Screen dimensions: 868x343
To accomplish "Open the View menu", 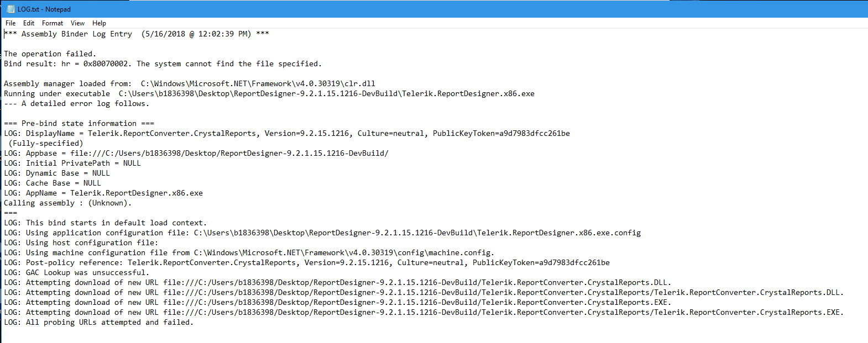I will click(x=77, y=23).
